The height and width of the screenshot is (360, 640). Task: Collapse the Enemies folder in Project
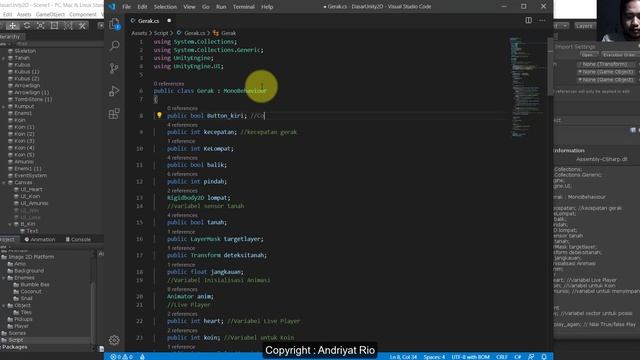4,278
